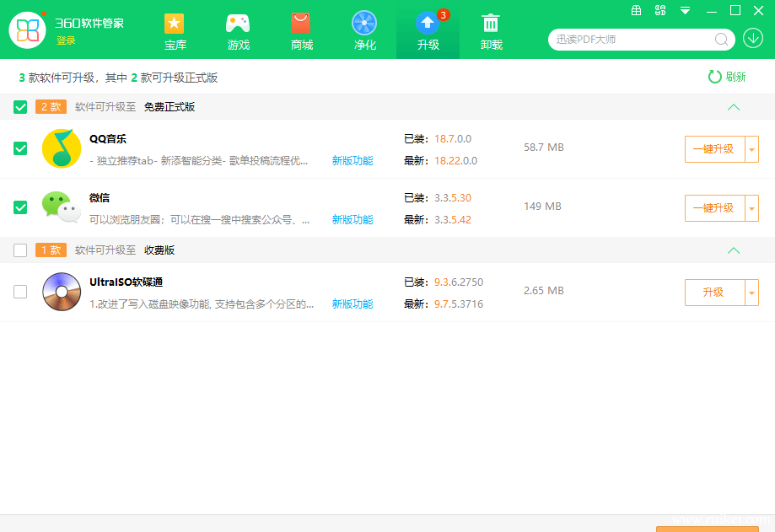Check the UltraISO软碟通 checkbox
Viewport: 775px width, 532px height.
[x=20, y=292]
